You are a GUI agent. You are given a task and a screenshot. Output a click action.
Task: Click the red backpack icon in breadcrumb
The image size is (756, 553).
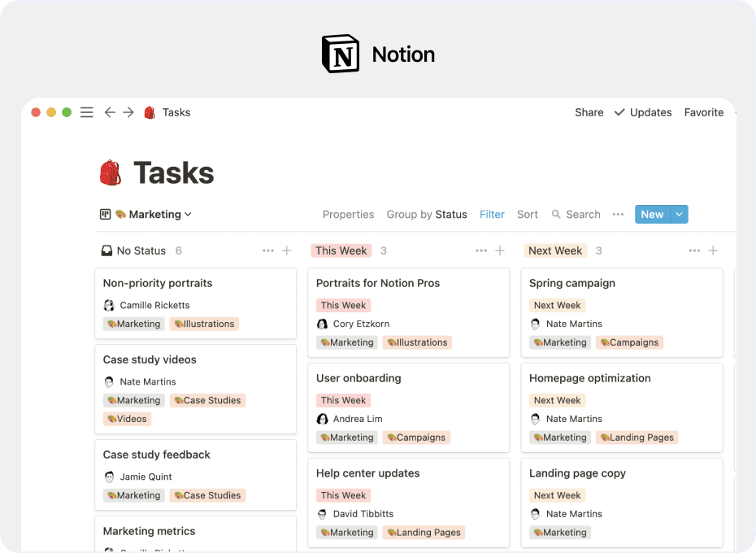point(150,112)
